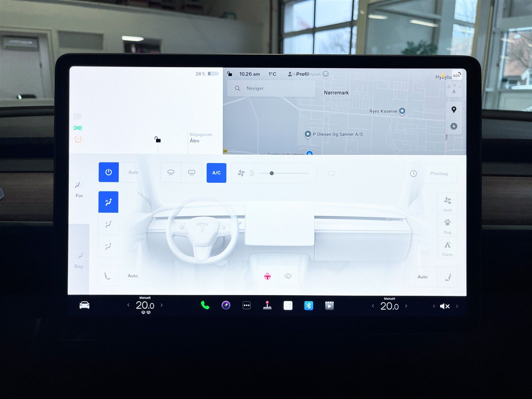Open the all apps ellipsis menu
532x399 pixels.
tap(247, 305)
